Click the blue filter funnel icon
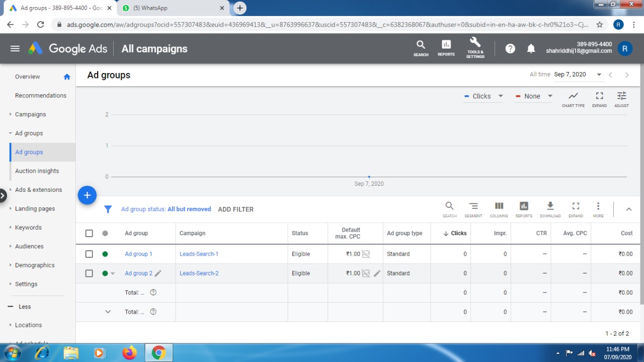This screenshot has width=644, height=362. pyautogui.click(x=108, y=209)
